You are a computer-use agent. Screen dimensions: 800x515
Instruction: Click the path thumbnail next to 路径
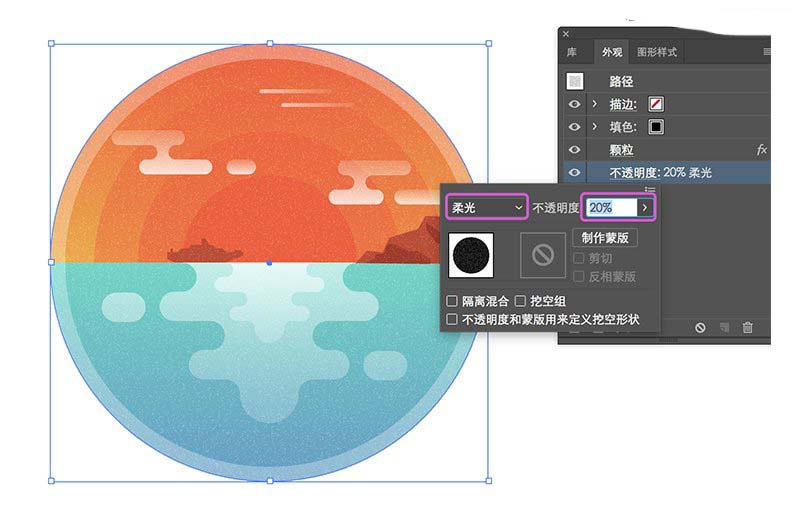[x=574, y=81]
